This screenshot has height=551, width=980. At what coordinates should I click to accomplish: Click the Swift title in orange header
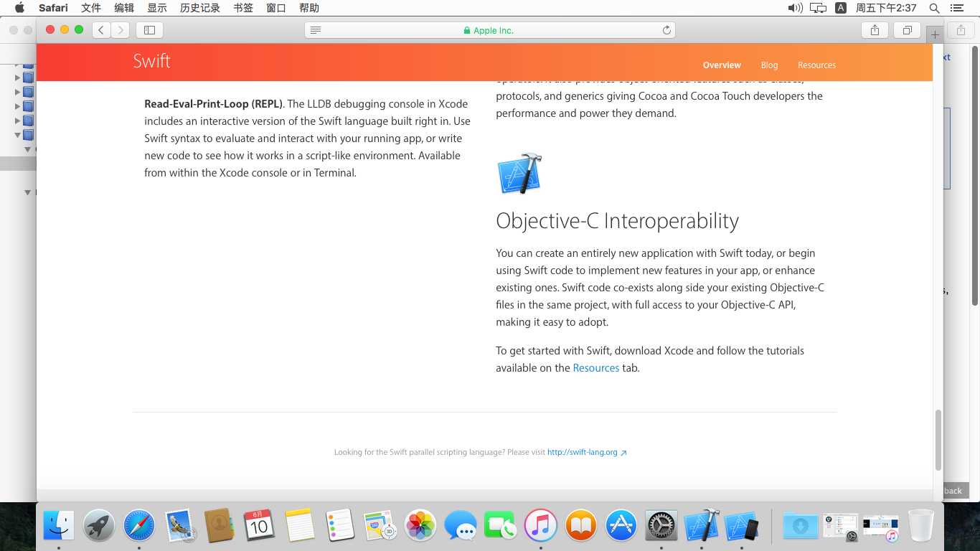[x=151, y=61]
